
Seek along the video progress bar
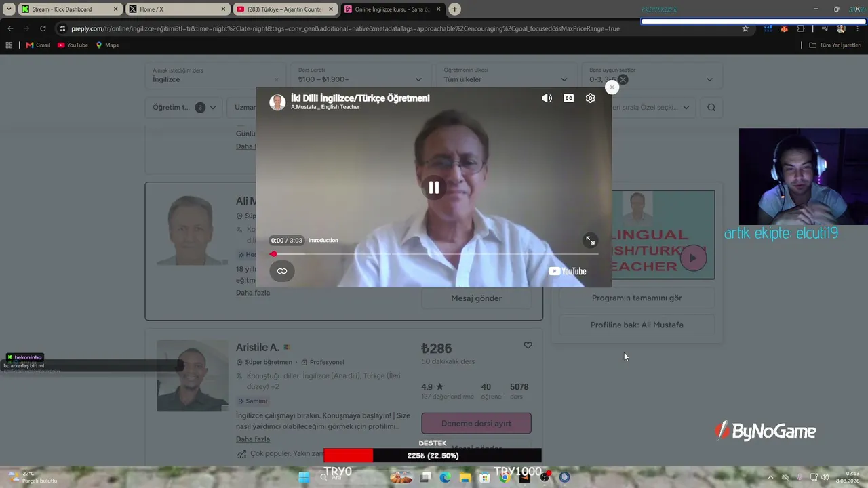click(434, 254)
